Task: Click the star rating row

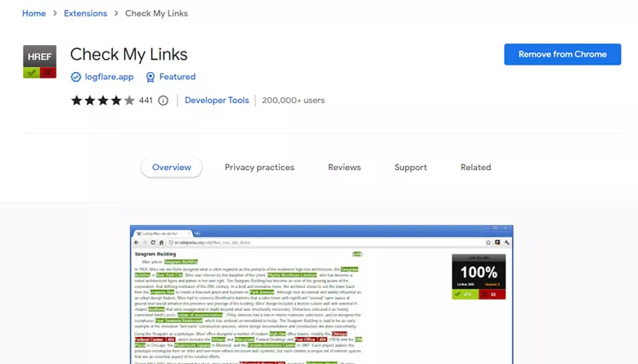Action: [102, 101]
